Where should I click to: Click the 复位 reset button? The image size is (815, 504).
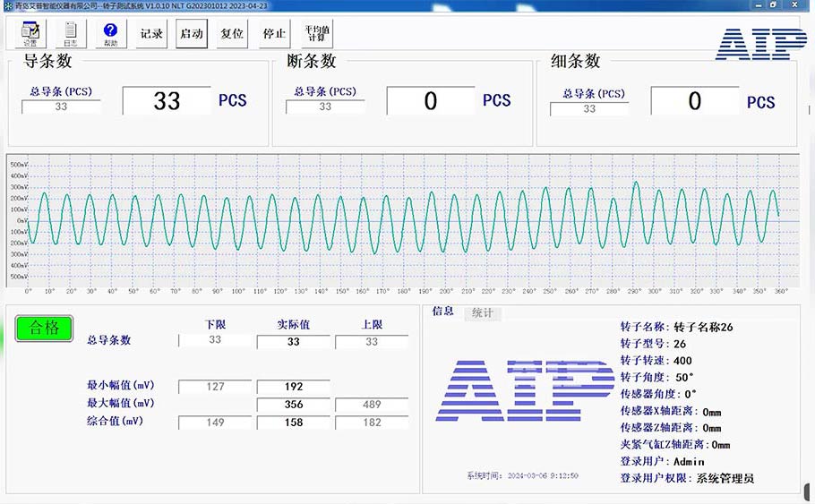click(232, 34)
